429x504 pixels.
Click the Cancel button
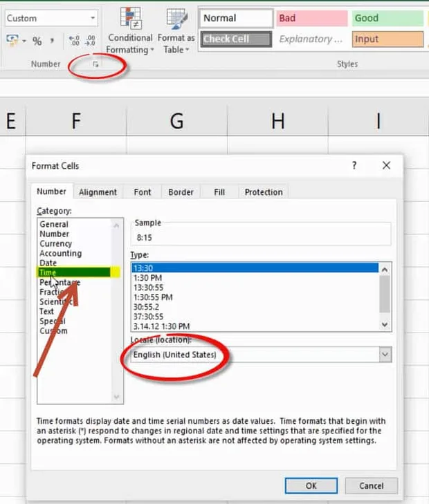pos(372,485)
